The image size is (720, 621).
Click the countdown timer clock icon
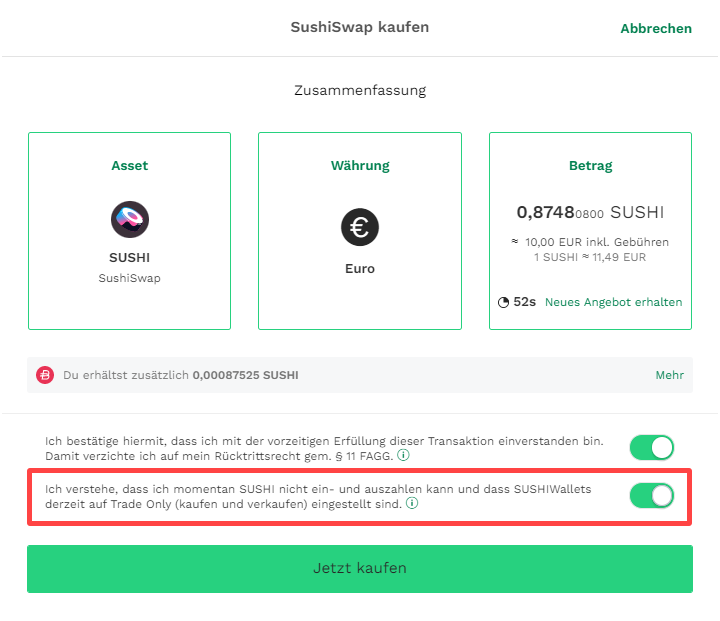(x=504, y=302)
